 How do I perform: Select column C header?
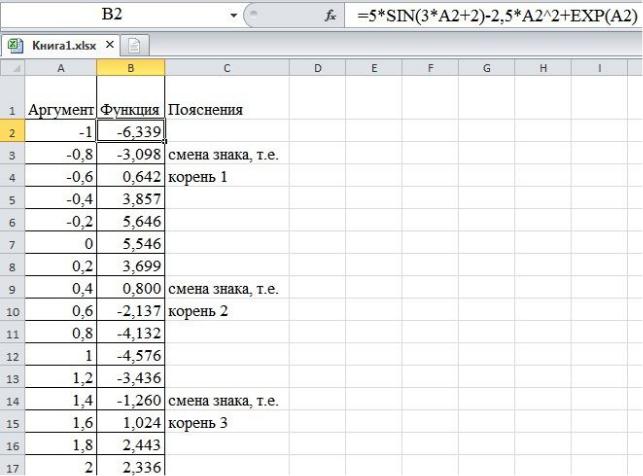pos(227,68)
